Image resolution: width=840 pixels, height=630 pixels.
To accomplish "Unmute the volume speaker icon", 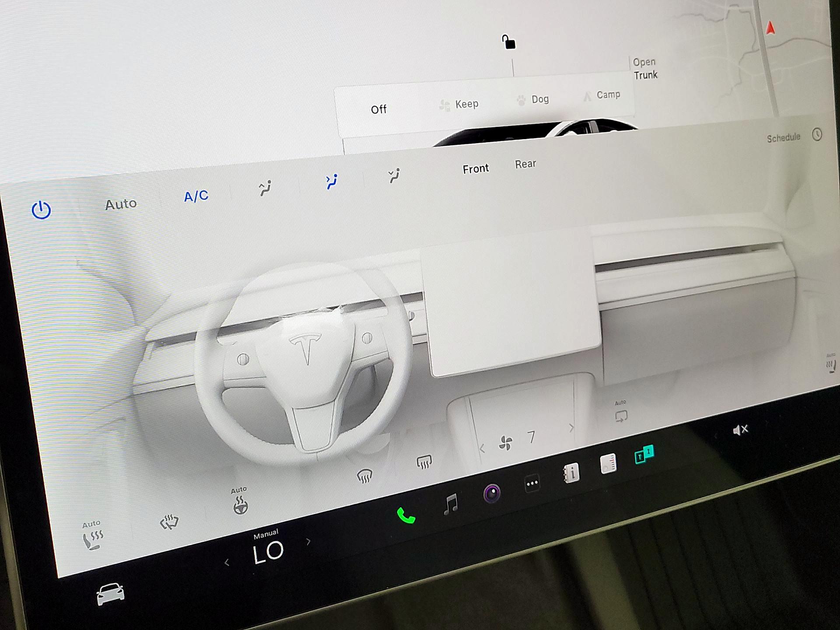I will pos(740,430).
